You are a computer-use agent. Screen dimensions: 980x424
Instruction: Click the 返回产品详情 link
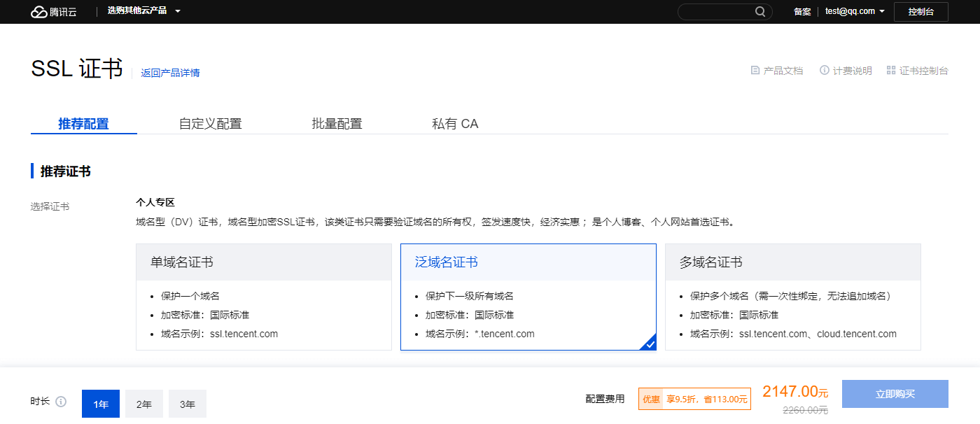pos(170,73)
